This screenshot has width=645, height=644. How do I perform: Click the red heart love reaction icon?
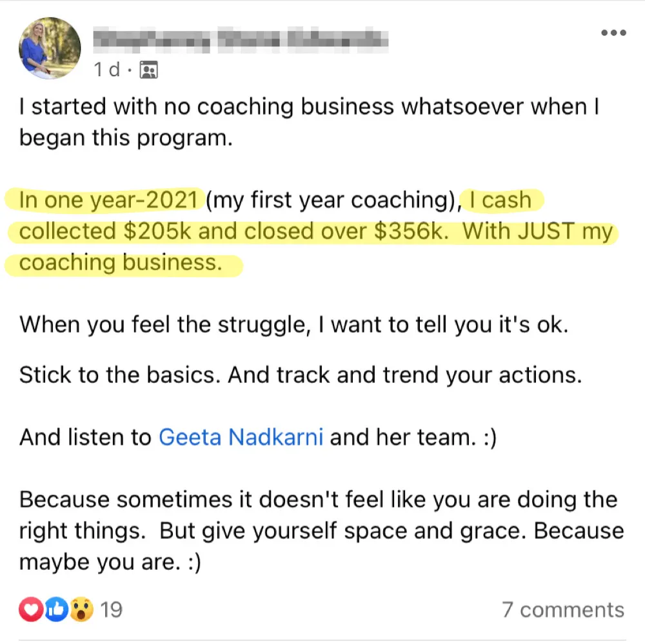(x=30, y=609)
